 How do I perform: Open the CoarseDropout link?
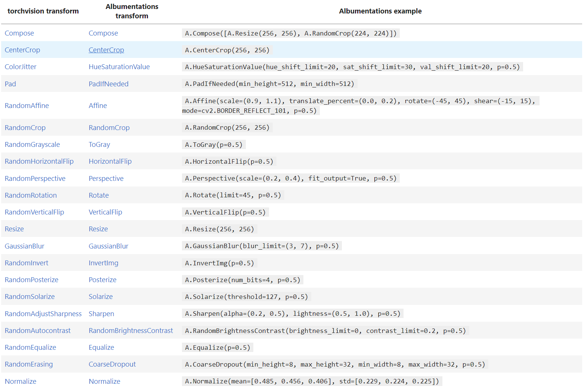(112, 364)
